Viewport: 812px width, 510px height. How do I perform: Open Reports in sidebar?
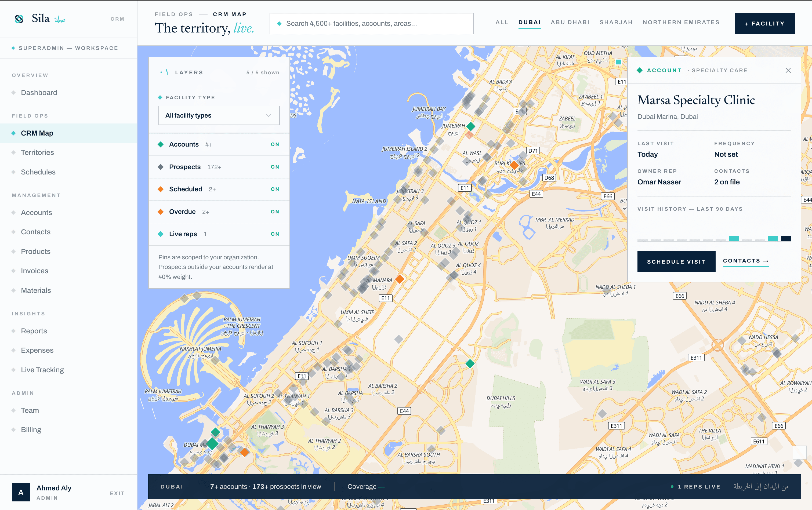pos(68,331)
